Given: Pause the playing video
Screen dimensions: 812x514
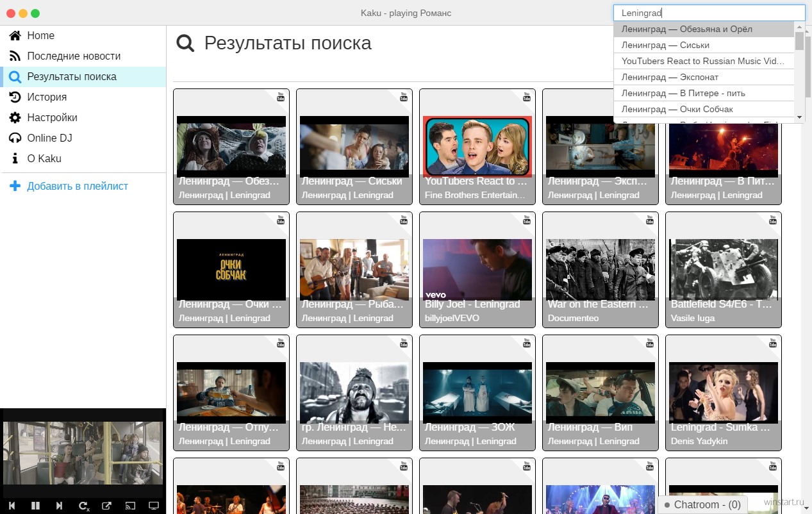Looking at the screenshot, I should click(35, 506).
